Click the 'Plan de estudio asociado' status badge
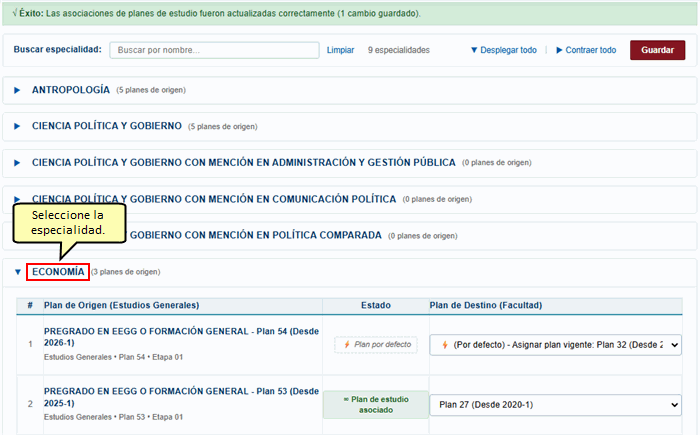700x435 pixels. [376, 405]
